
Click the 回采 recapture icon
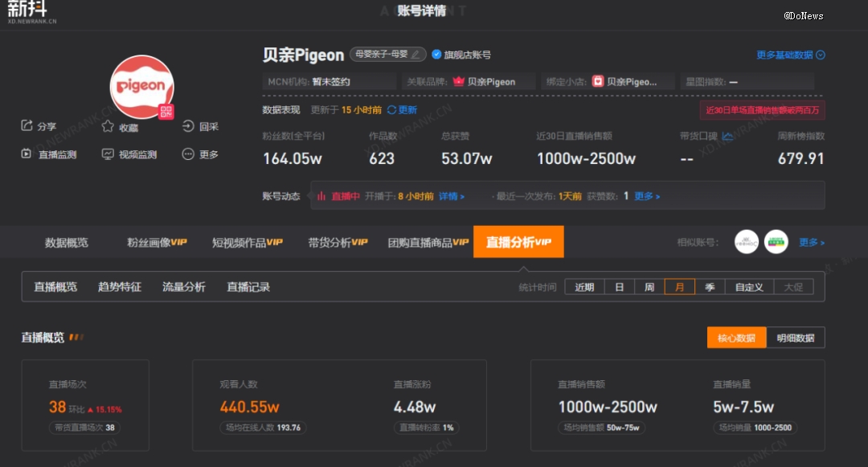186,125
